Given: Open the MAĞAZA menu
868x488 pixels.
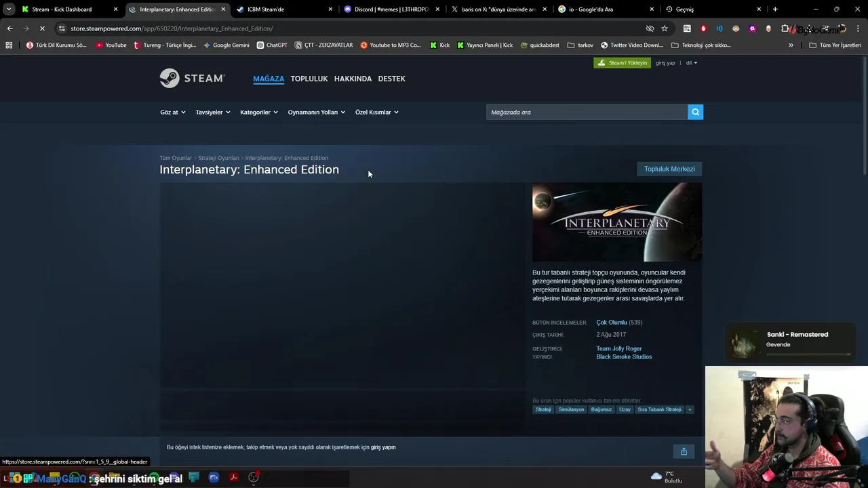Looking at the screenshot, I should tap(269, 79).
